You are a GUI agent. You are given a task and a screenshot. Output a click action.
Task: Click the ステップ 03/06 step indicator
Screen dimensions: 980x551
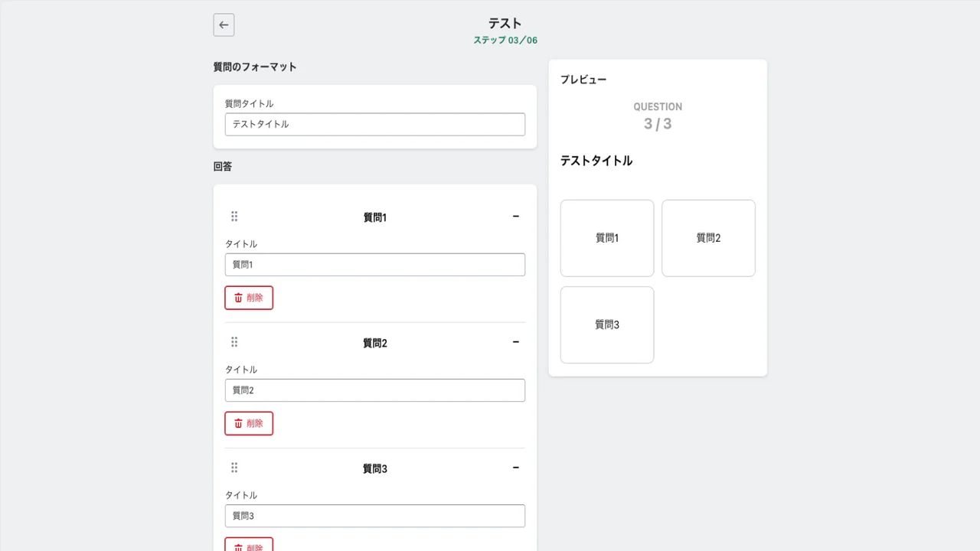click(x=505, y=41)
